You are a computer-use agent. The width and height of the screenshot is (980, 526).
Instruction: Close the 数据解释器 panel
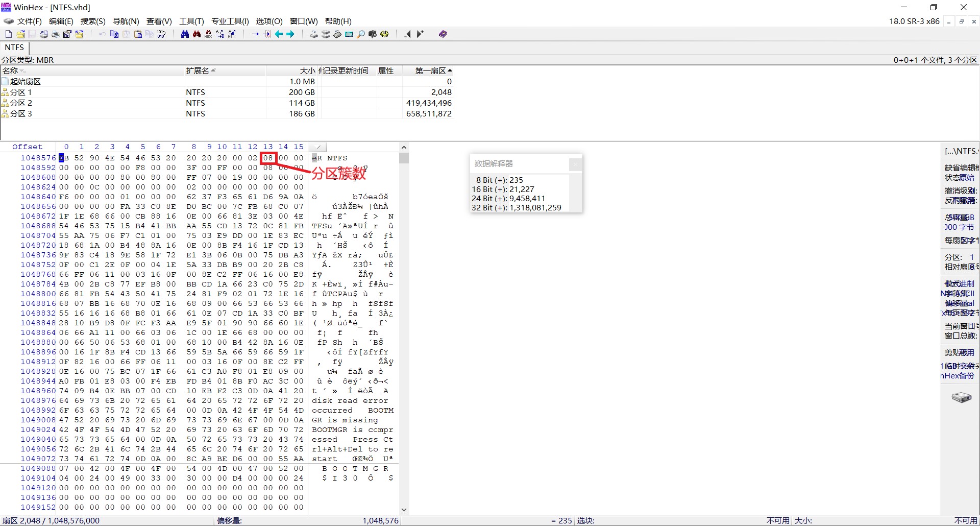pos(575,164)
